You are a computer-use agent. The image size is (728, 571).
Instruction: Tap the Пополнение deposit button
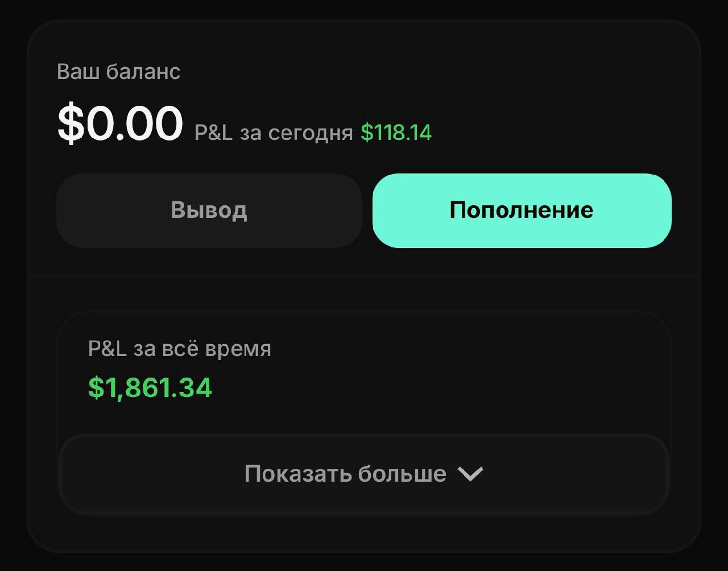[522, 210]
